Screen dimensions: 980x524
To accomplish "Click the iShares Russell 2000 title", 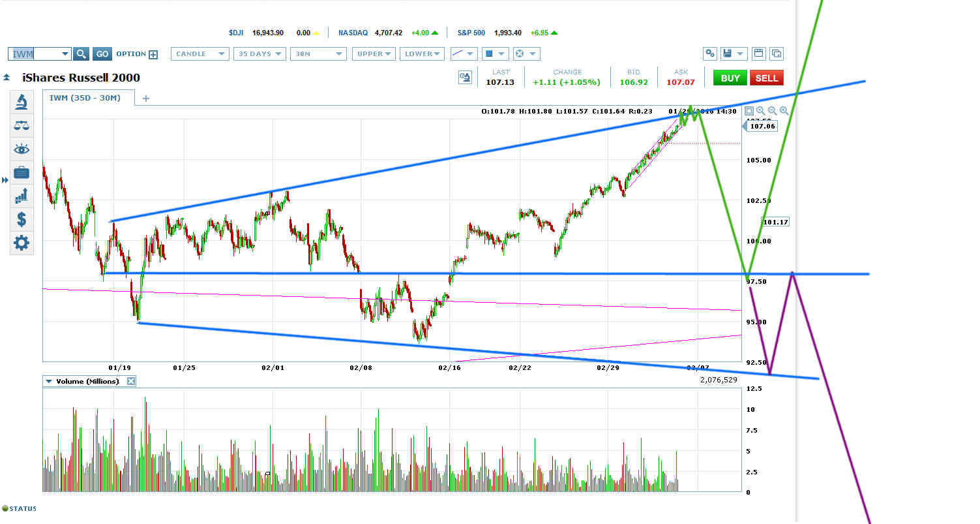I will click(x=81, y=78).
